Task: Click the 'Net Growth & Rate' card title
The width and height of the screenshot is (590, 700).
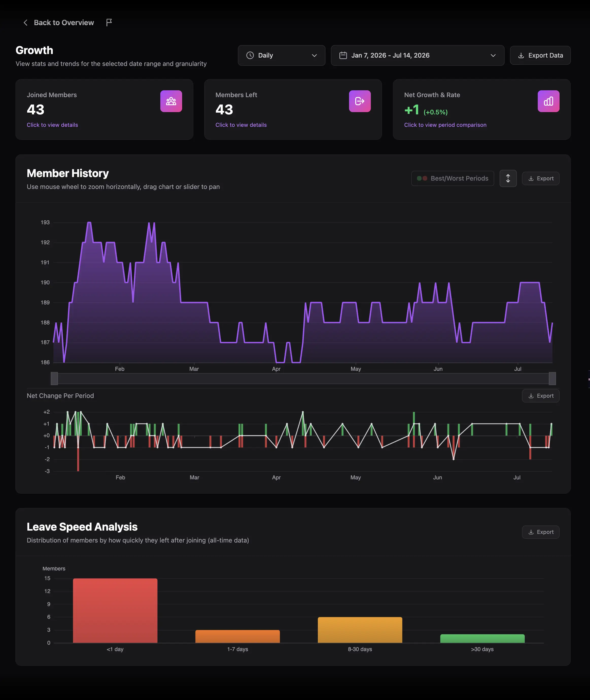Action: click(x=432, y=95)
